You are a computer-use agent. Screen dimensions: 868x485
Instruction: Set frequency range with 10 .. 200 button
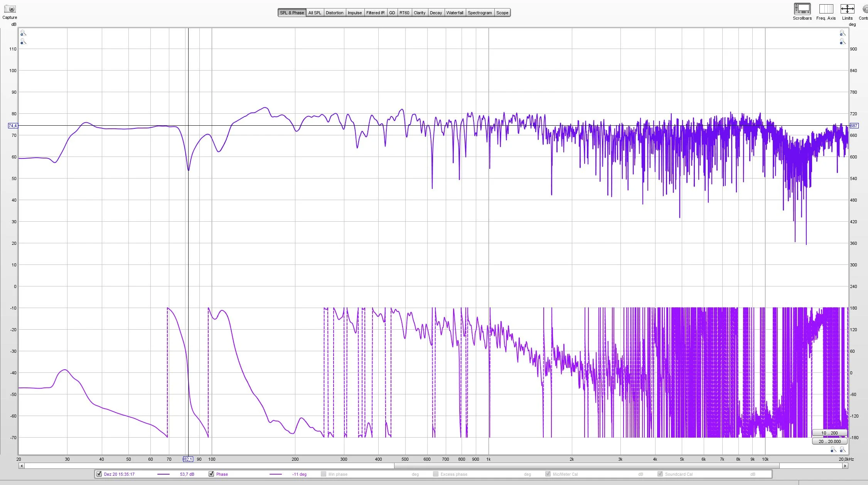pos(829,433)
